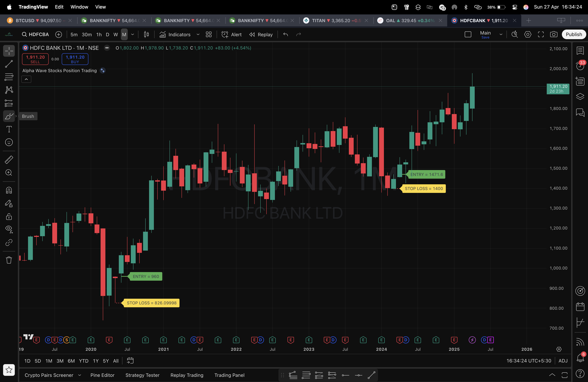The image size is (588, 382).
Task: Open the extra timeframes dropdown arrow
Action: [x=133, y=35]
